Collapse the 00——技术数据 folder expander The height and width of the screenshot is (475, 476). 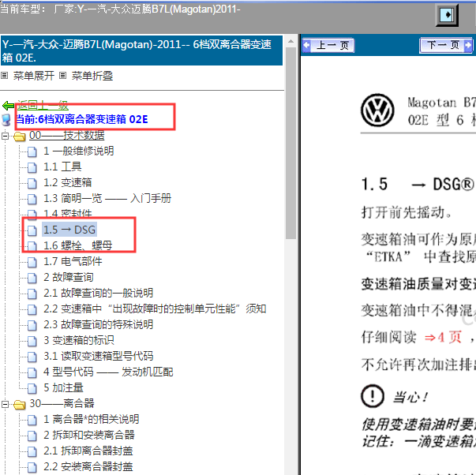[x=5, y=136]
